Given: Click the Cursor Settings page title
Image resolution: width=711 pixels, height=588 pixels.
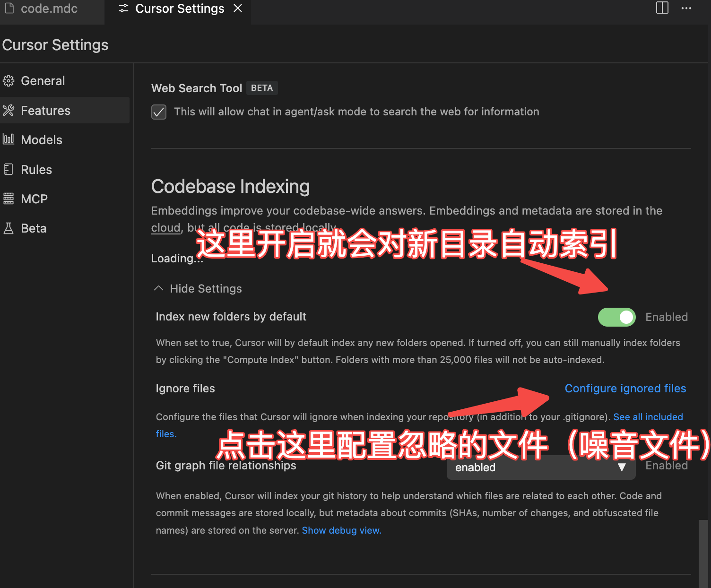Looking at the screenshot, I should click(x=55, y=45).
